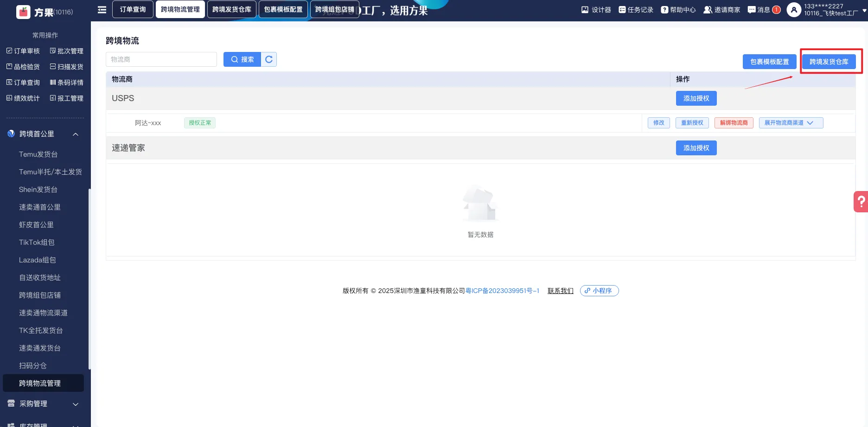Click 重新授权 for 阿达~xxx
The image size is (868, 427).
coord(692,123)
